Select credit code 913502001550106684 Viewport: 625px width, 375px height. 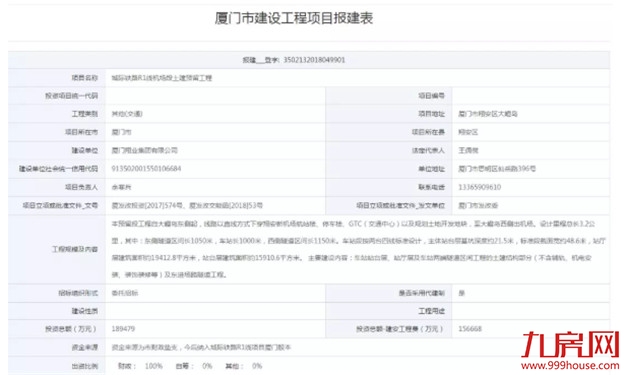click(x=146, y=169)
